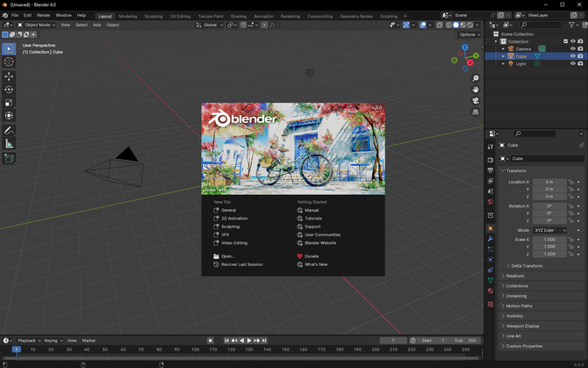Open the Material properties tab
This screenshot has height=368, width=588.
(x=490, y=291)
